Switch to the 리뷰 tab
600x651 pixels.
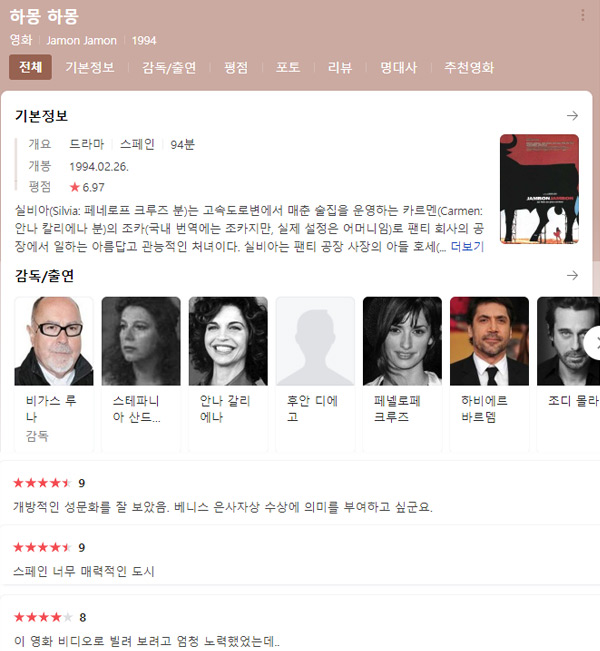click(340, 67)
